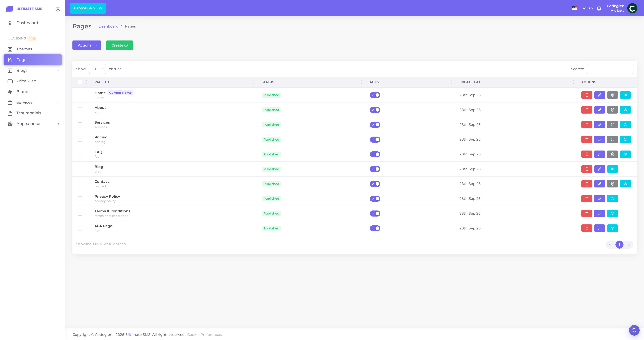The image size is (644, 340).
Task: Expand the Appearance submenu
Action: click(33, 124)
